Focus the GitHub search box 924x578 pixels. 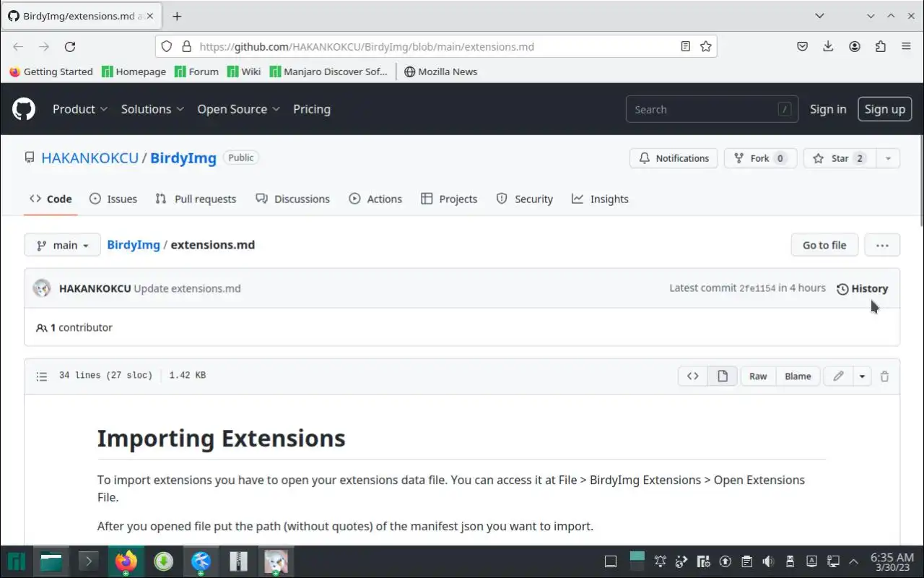(712, 109)
